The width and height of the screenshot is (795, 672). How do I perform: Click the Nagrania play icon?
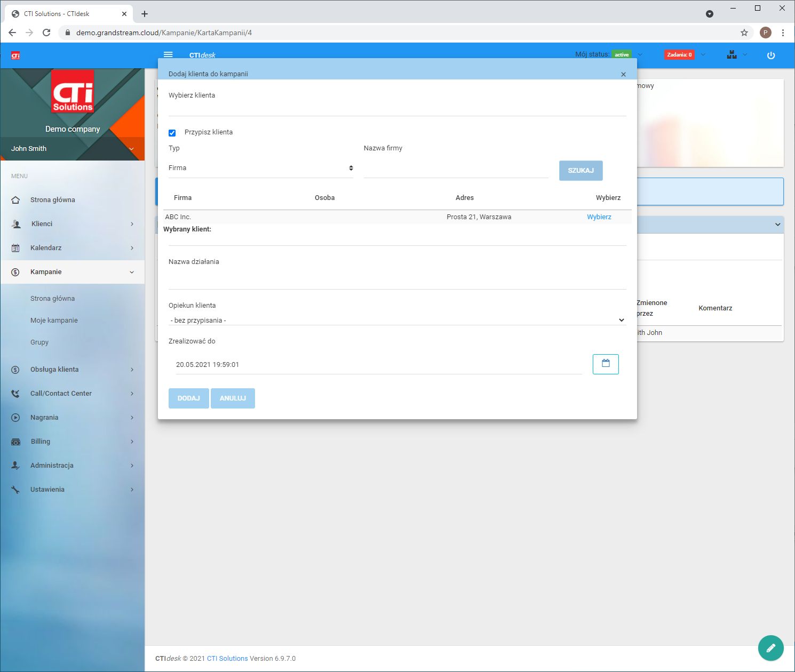point(15,418)
